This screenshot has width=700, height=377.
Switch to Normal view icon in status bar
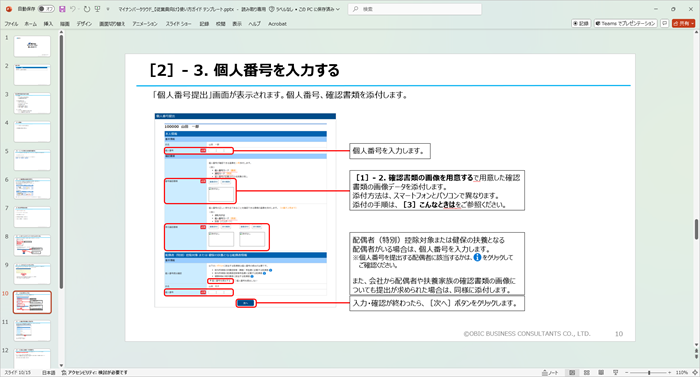coord(572,372)
